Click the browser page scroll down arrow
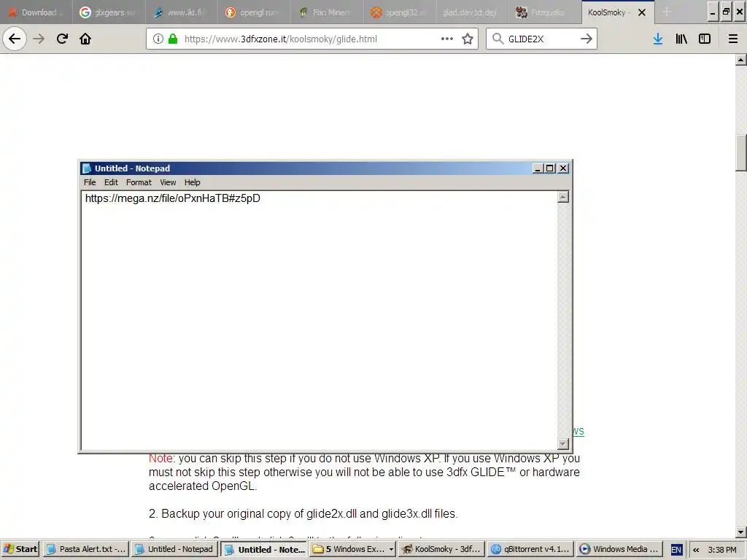The image size is (747, 560). pyautogui.click(x=741, y=532)
